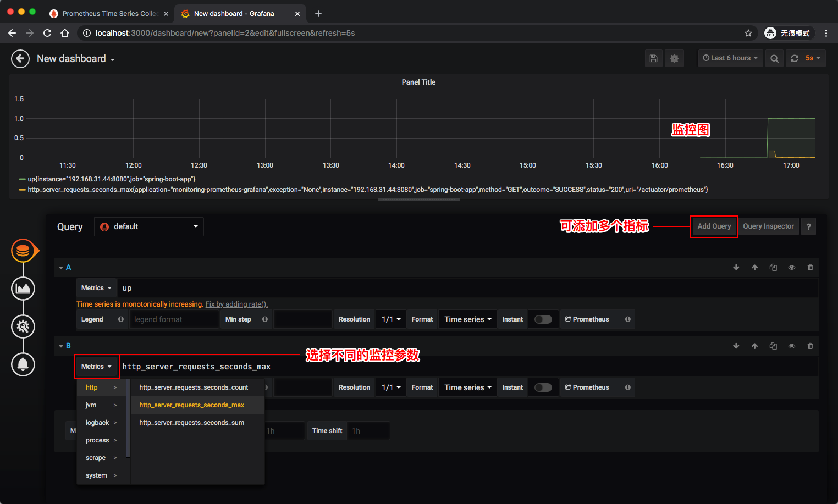Screen dimensions: 838x504
Task: Click Fix by adding rate() link
Action: [236, 304]
